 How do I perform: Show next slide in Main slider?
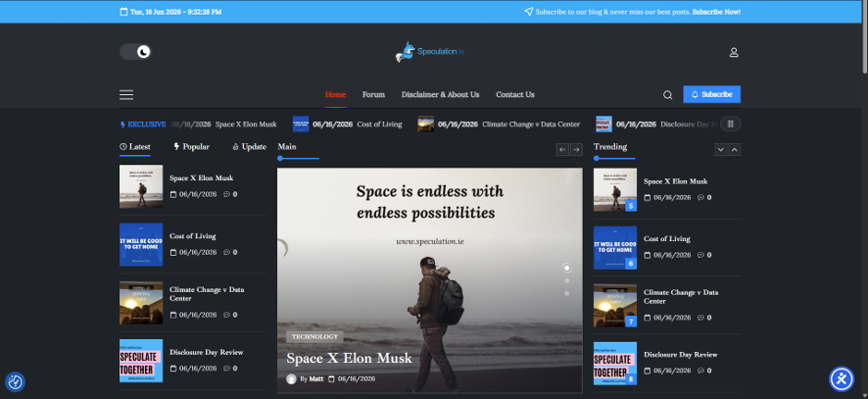576,150
